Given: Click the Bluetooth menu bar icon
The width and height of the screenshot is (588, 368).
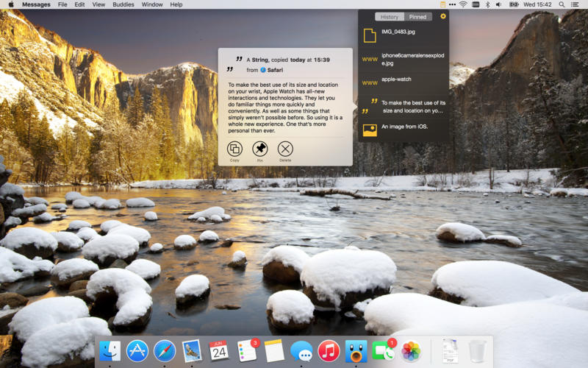Looking at the screenshot, I should (x=488, y=4).
